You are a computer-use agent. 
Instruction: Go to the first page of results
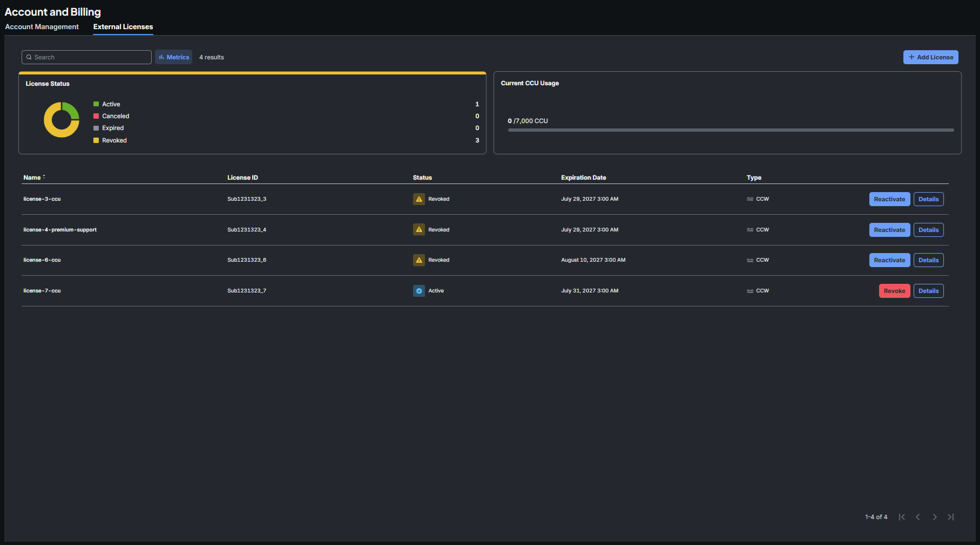pyautogui.click(x=902, y=517)
